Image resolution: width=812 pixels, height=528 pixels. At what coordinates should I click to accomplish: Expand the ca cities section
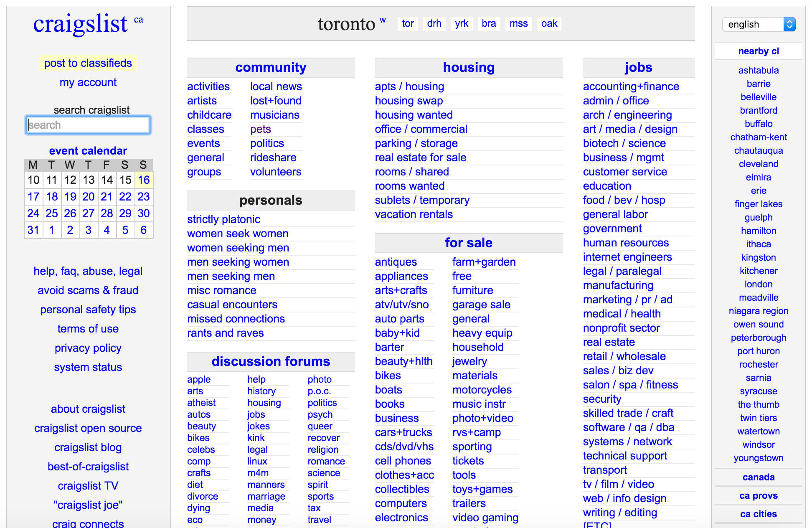tap(759, 514)
